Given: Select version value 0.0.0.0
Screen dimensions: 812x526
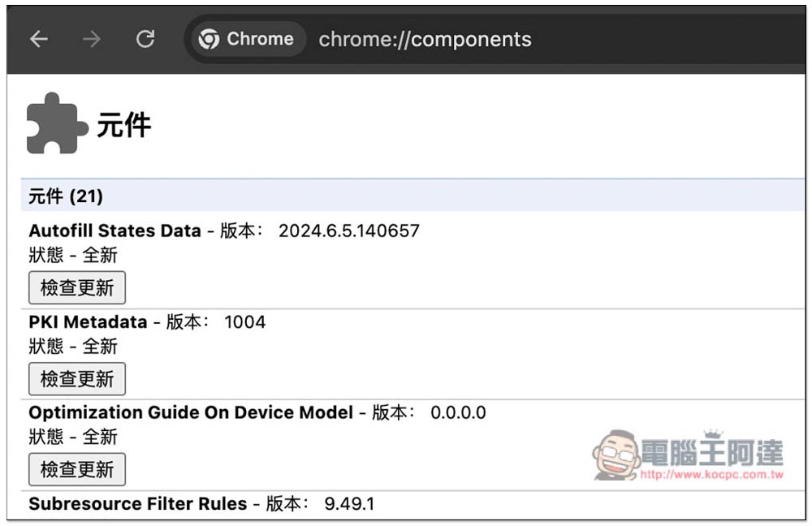Looking at the screenshot, I should [x=458, y=413].
